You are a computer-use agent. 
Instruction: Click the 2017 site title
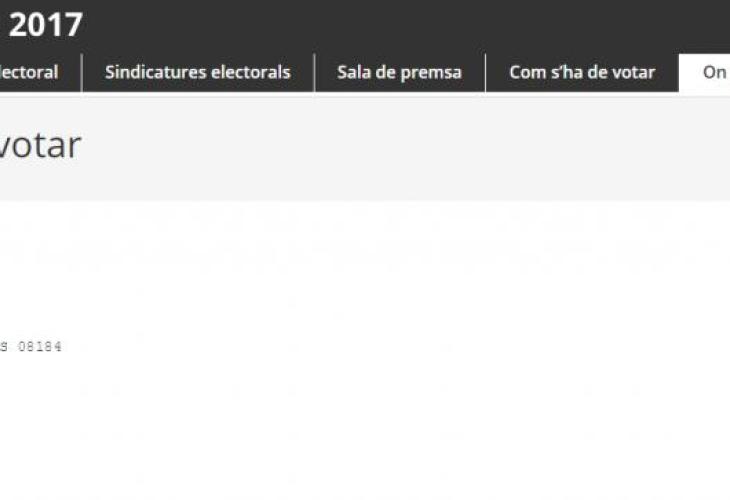point(46,25)
